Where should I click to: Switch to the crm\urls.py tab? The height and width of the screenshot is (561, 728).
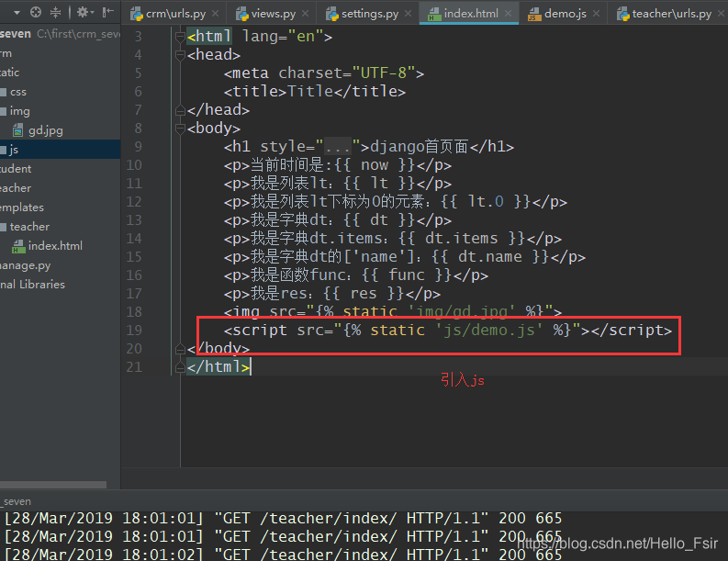point(175,14)
